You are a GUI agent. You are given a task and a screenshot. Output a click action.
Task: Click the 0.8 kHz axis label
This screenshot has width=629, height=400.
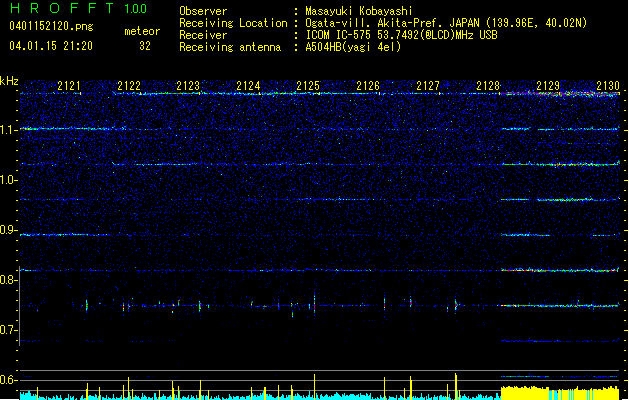[9, 280]
